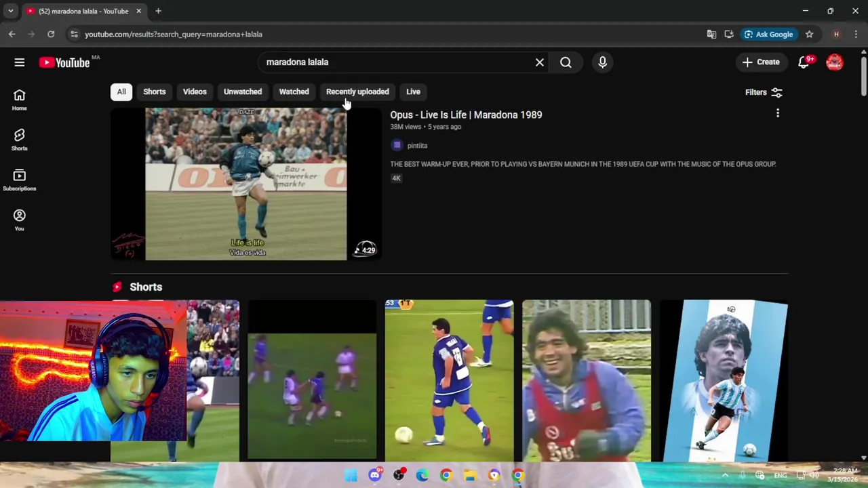The height and width of the screenshot is (488, 868).
Task: Click the install/cast icon in omnibox
Action: coord(729,34)
